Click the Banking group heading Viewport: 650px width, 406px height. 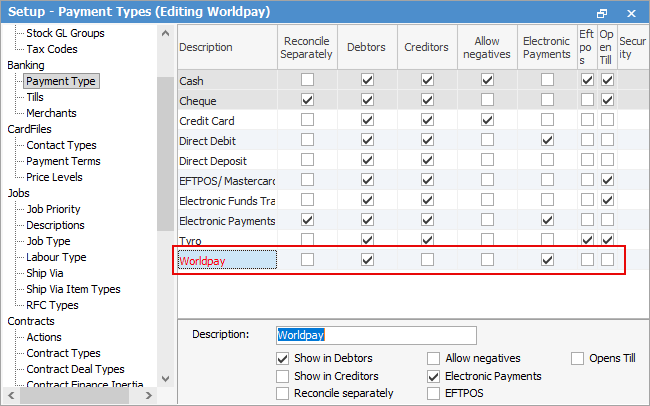26,65
